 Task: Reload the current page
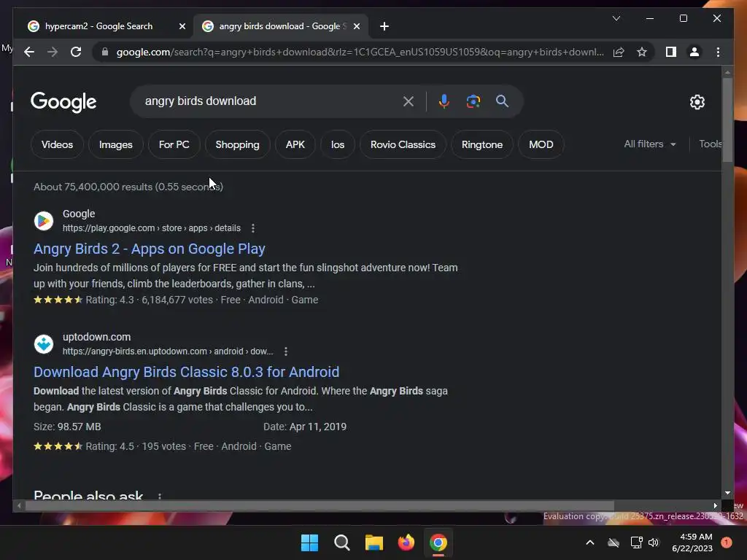[76, 52]
